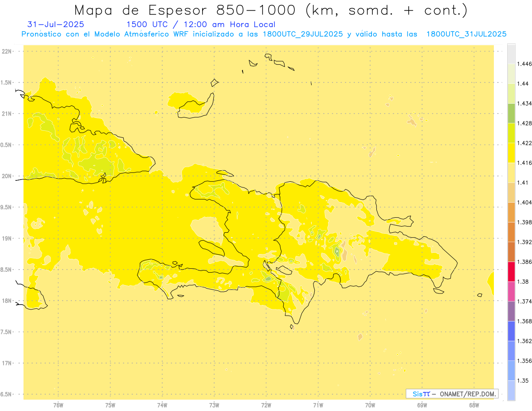Click the legend value "1.374"
Screen dimensions: 532x411
pyautogui.click(x=524, y=301)
